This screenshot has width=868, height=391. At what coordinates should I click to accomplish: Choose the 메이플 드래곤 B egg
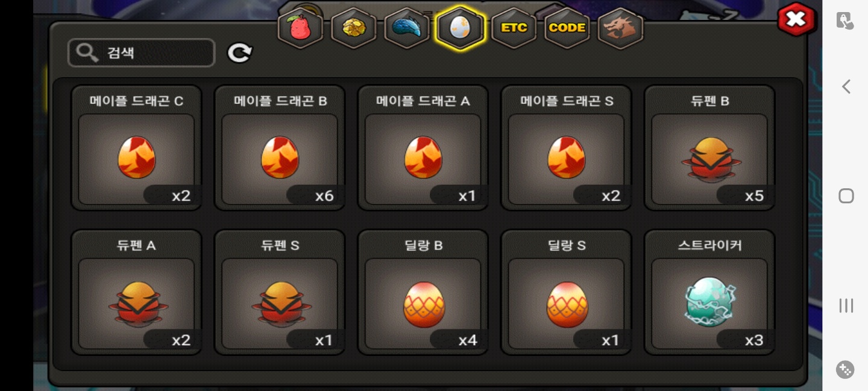pos(280,148)
